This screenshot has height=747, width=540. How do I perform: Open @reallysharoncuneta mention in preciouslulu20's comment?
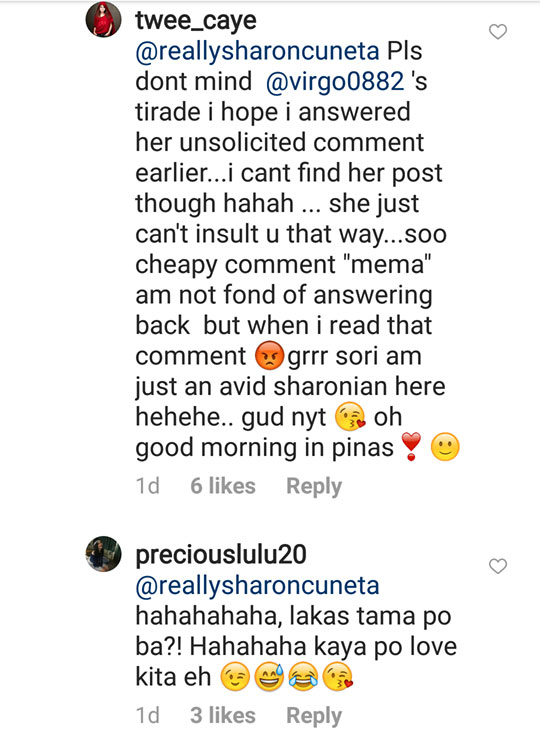[x=257, y=585]
